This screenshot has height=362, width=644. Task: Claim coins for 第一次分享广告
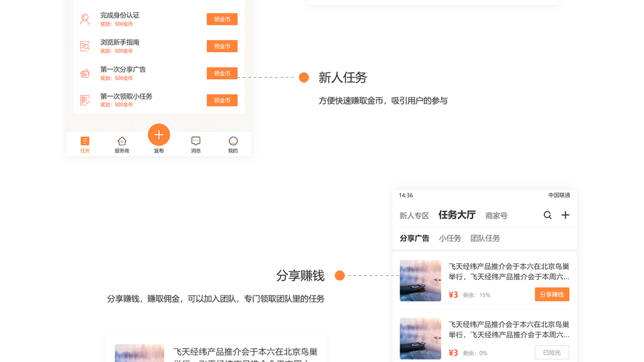click(x=222, y=74)
